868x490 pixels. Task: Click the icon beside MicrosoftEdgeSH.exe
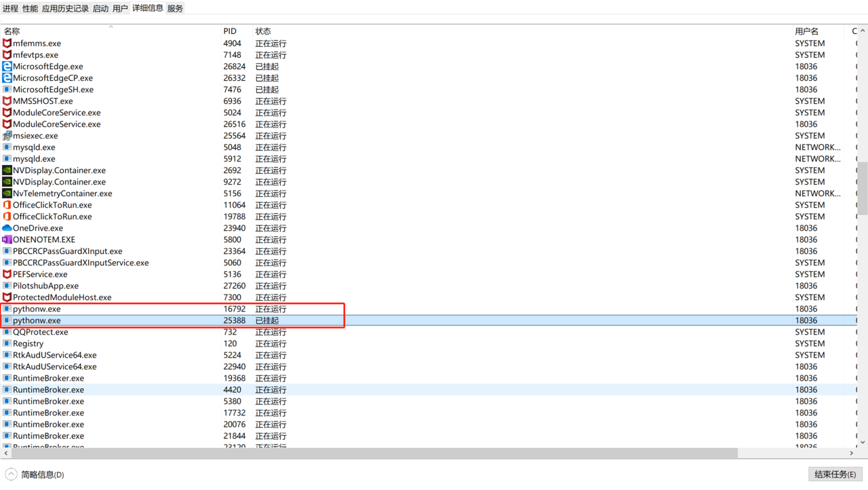tap(7, 90)
